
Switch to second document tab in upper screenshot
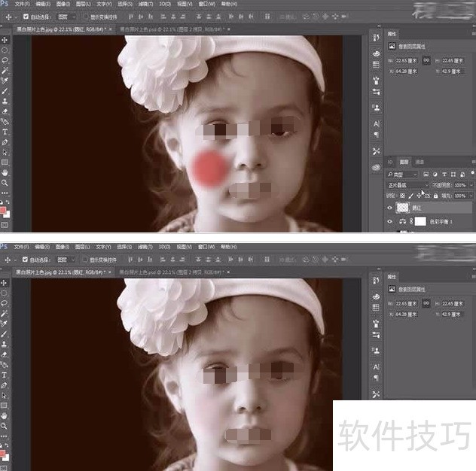tap(172, 29)
